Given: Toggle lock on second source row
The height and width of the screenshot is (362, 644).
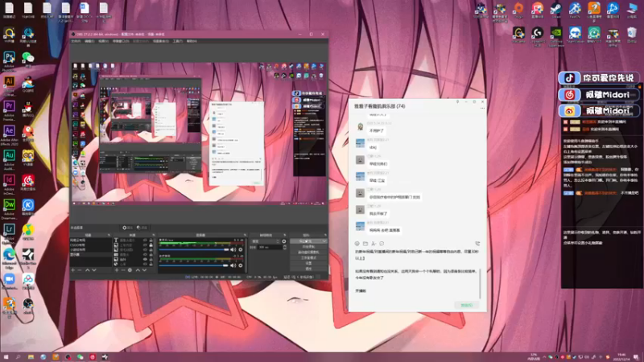Looking at the screenshot, I should [151, 245].
